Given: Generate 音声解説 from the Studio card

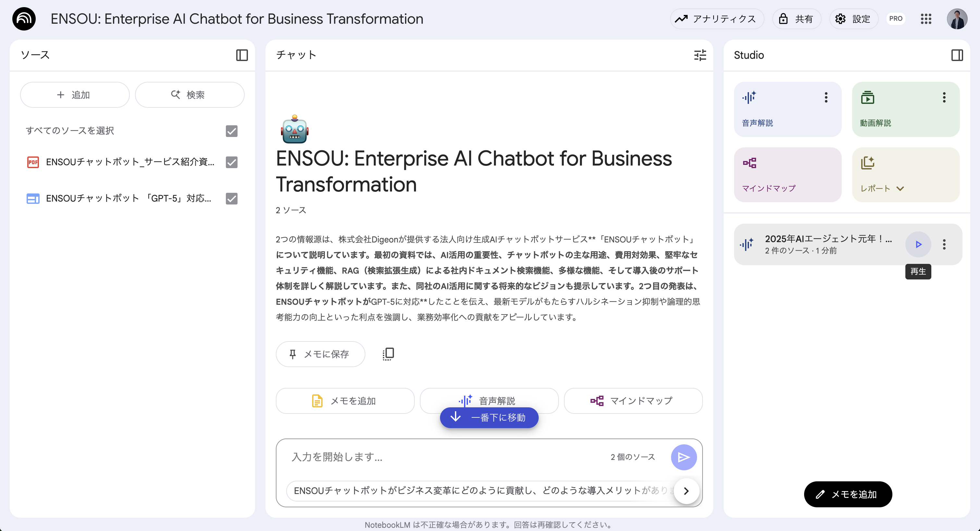Looking at the screenshot, I should point(788,109).
